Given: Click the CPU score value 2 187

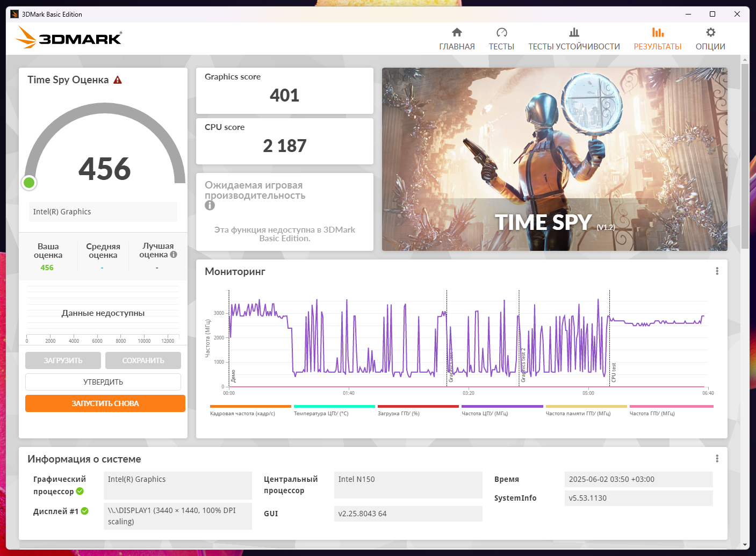Looking at the screenshot, I should click(x=284, y=146).
